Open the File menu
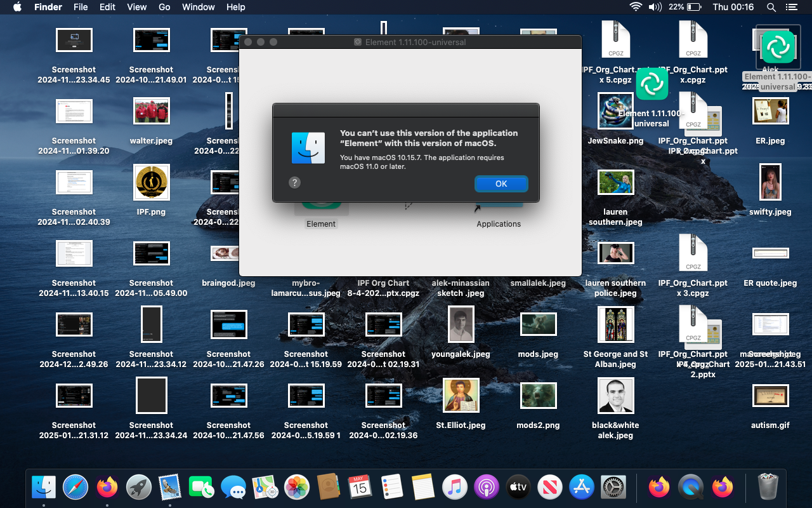Viewport: 812px width, 508px height. [81, 7]
